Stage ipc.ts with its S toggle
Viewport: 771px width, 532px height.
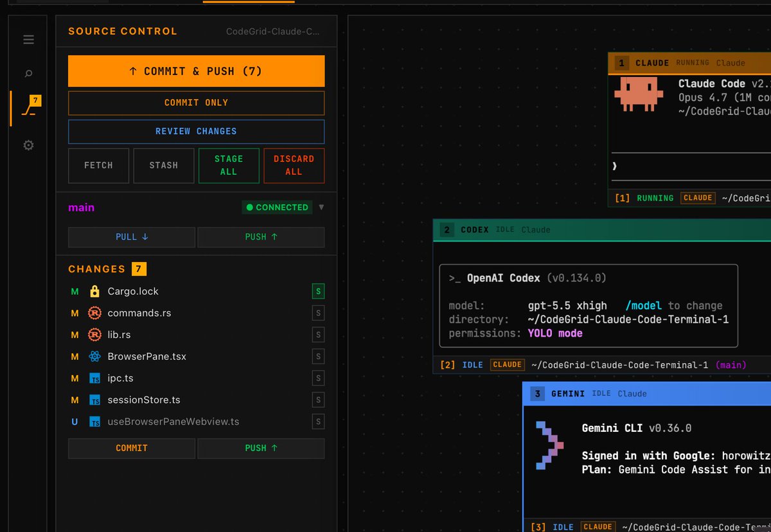tap(318, 378)
